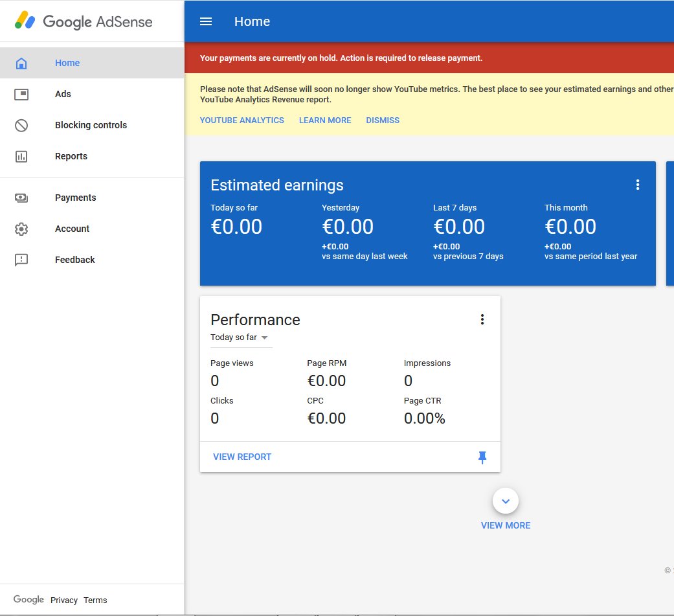The height and width of the screenshot is (616, 674).
Task: Open the Terms link in footer
Action: click(95, 600)
